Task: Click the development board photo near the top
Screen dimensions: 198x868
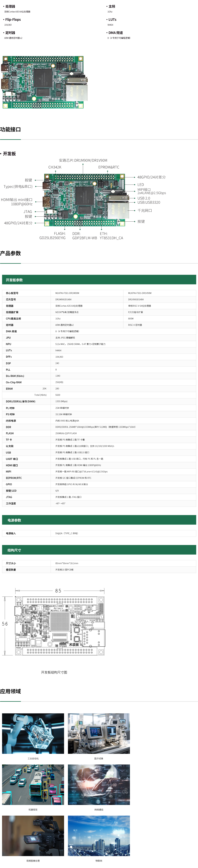Action: [44, 82]
